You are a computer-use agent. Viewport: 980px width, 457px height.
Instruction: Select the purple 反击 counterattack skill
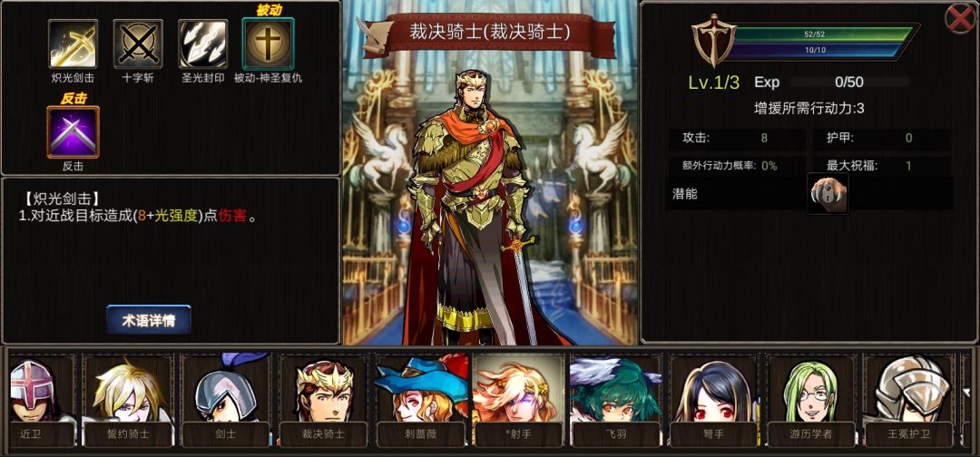click(73, 131)
